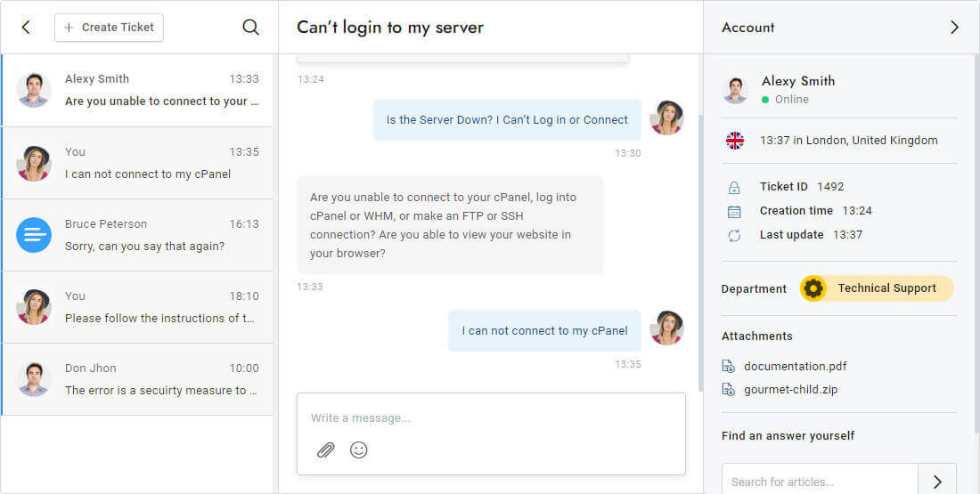Click the back arrow in ticket list
The image size is (980, 494).
(26, 28)
